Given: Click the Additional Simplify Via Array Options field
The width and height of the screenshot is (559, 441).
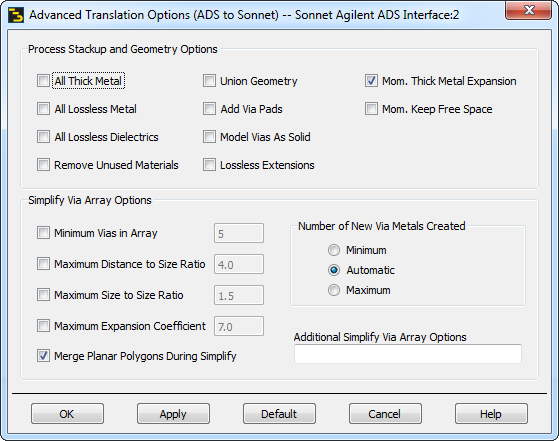Looking at the screenshot, I should tap(408, 354).
